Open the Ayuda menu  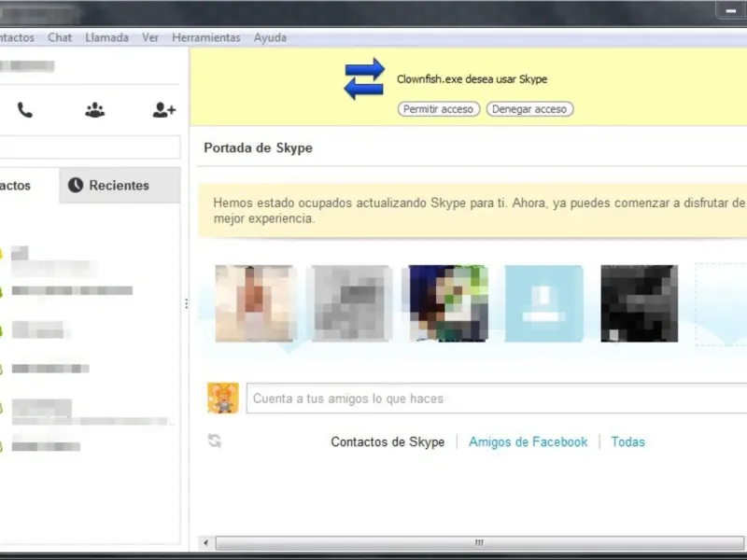[x=270, y=37]
